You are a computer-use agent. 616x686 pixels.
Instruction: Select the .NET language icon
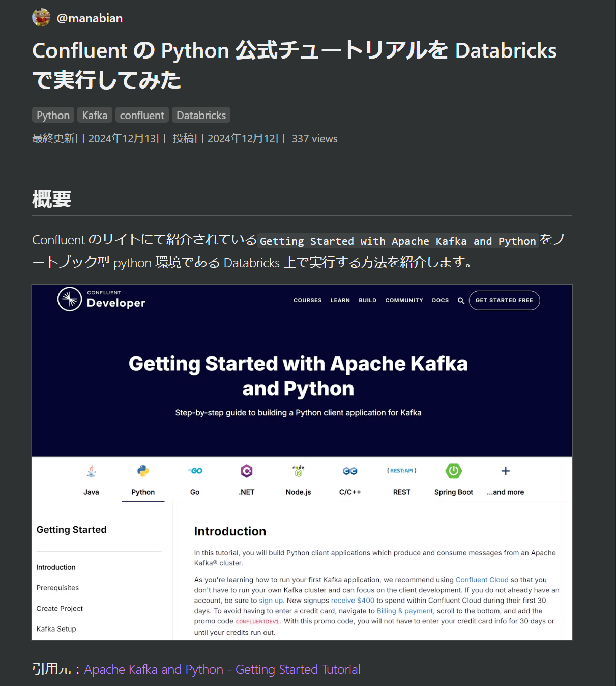coord(246,471)
